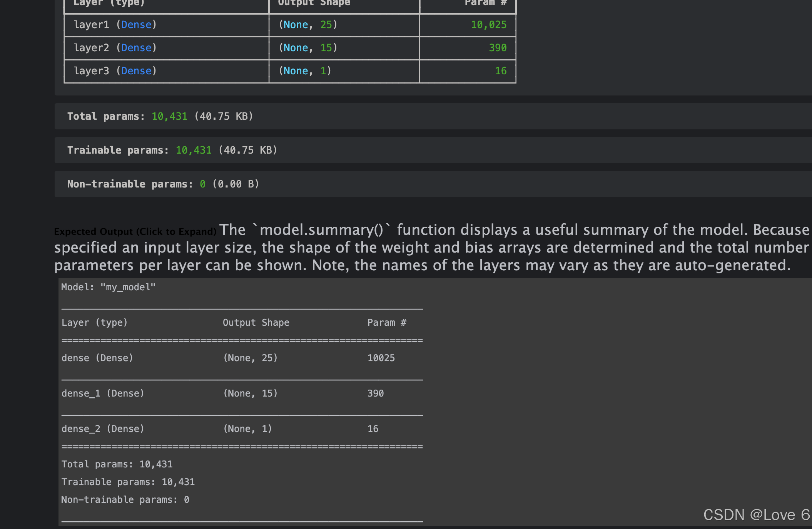Click '(None, 25)' in the dense row
This screenshot has height=529, width=812.
(x=251, y=358)
